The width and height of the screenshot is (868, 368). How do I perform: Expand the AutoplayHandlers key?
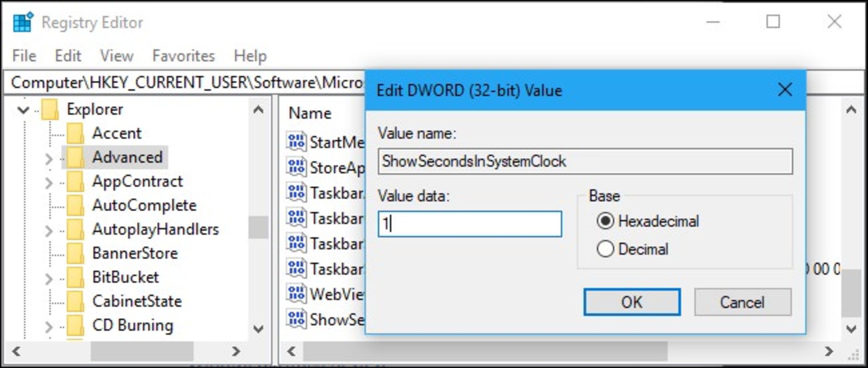pos(49,231)
